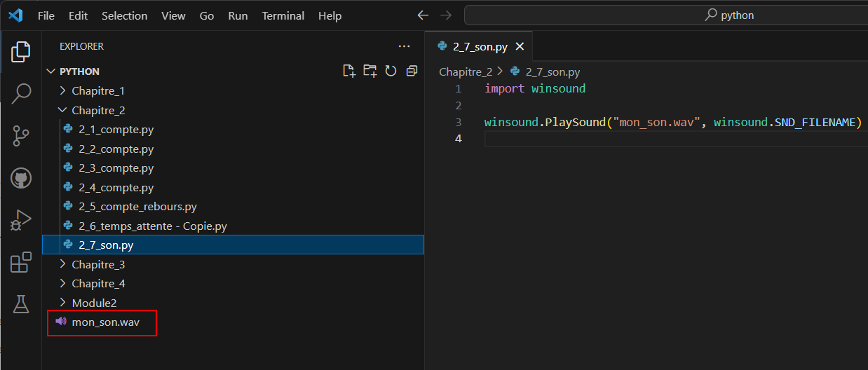Viewport: 868px width, 370px height.
Task: Open the GitHub view in activity bar
Action: (21, 178)
